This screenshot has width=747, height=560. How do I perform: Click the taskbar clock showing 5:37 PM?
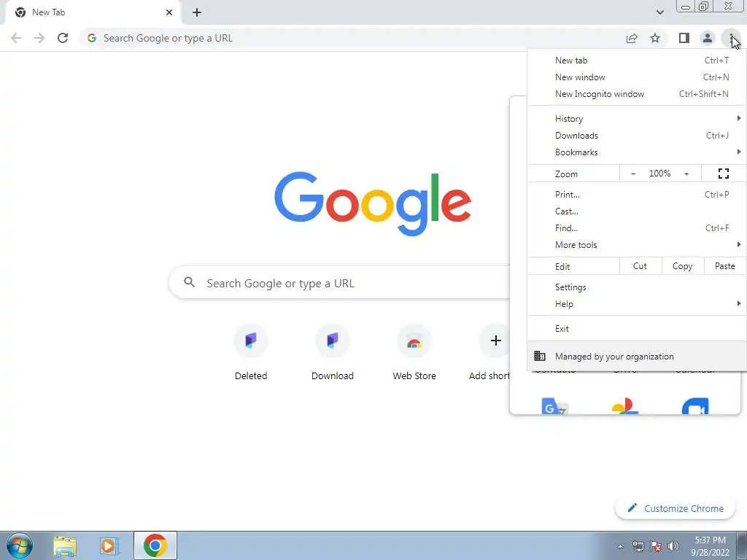pos(710,546)
